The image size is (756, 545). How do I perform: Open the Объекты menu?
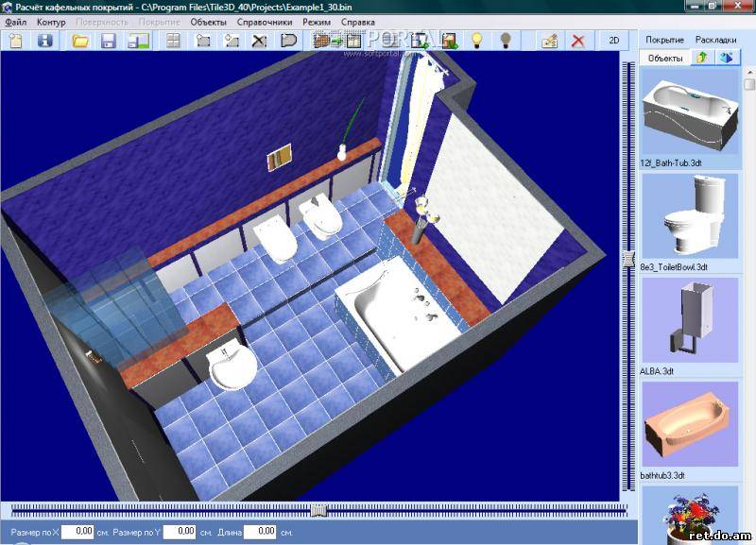[208, 21]
